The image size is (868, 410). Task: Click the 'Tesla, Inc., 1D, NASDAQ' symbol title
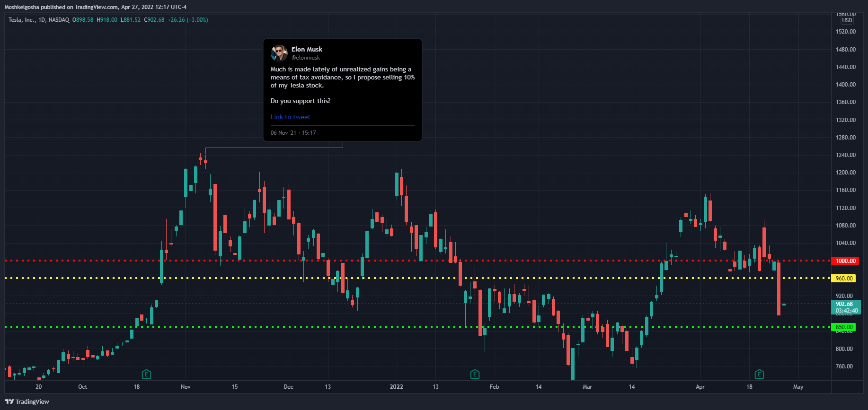39,20
